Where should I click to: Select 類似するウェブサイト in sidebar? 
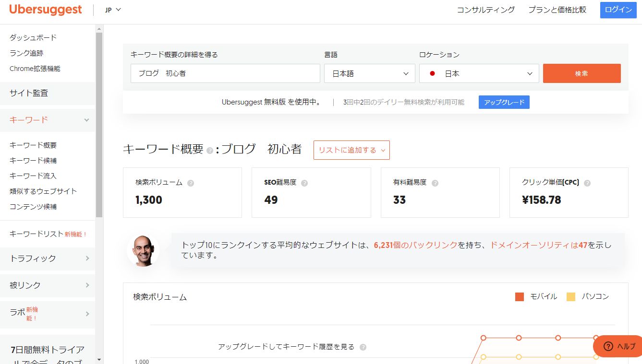tap(43, 191)
